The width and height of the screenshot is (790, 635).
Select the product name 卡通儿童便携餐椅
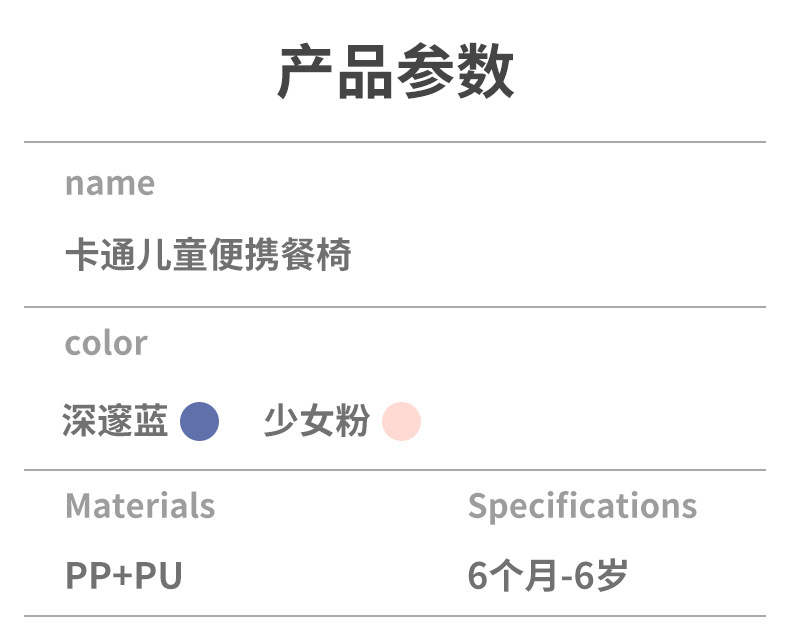tap(208, 255)
